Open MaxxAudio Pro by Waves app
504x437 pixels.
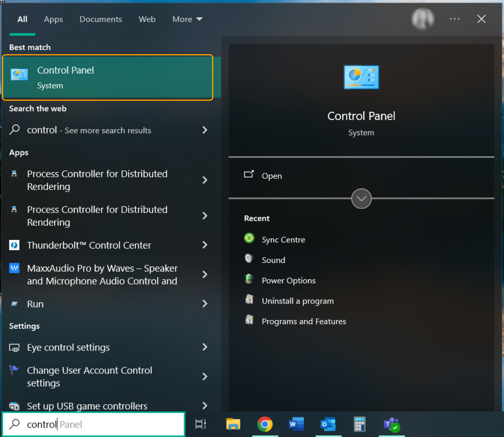pos(102,274)
